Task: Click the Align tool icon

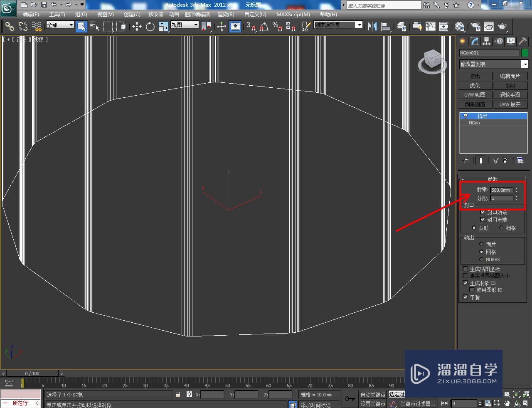Action: [x=386, y=27]
